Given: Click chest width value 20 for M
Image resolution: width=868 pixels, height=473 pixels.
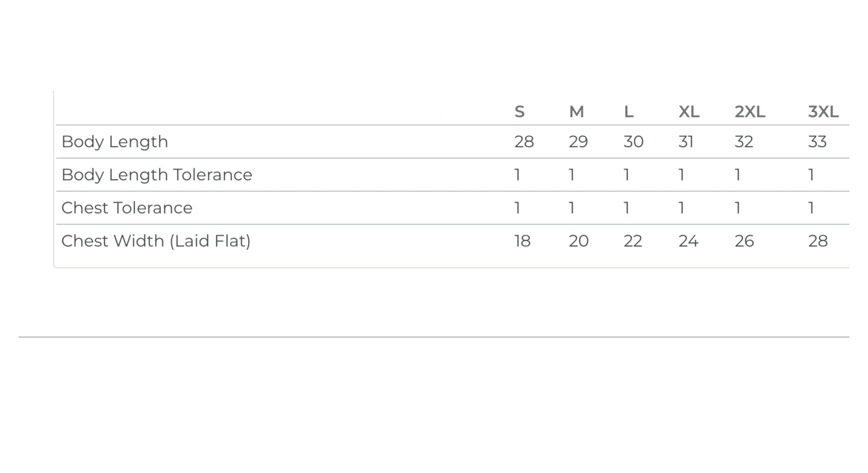Looking at the screenshot, I should click(x=579, y=241).
